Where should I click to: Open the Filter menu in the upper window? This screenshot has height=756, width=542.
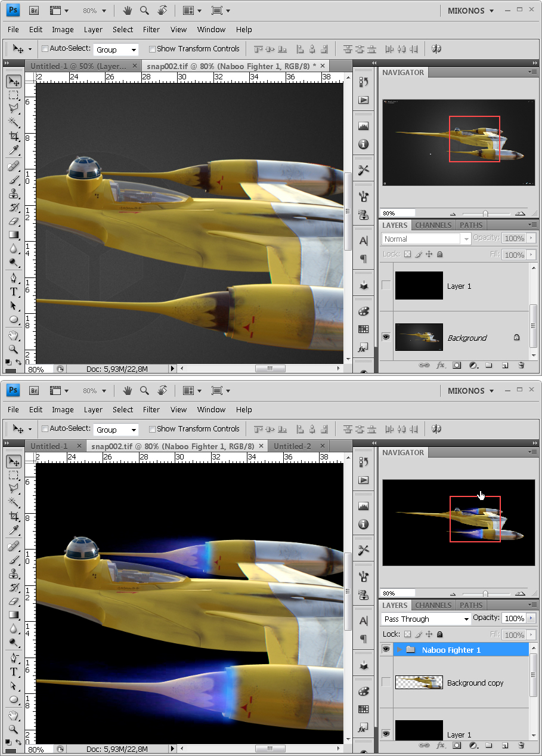pos(151,29)
